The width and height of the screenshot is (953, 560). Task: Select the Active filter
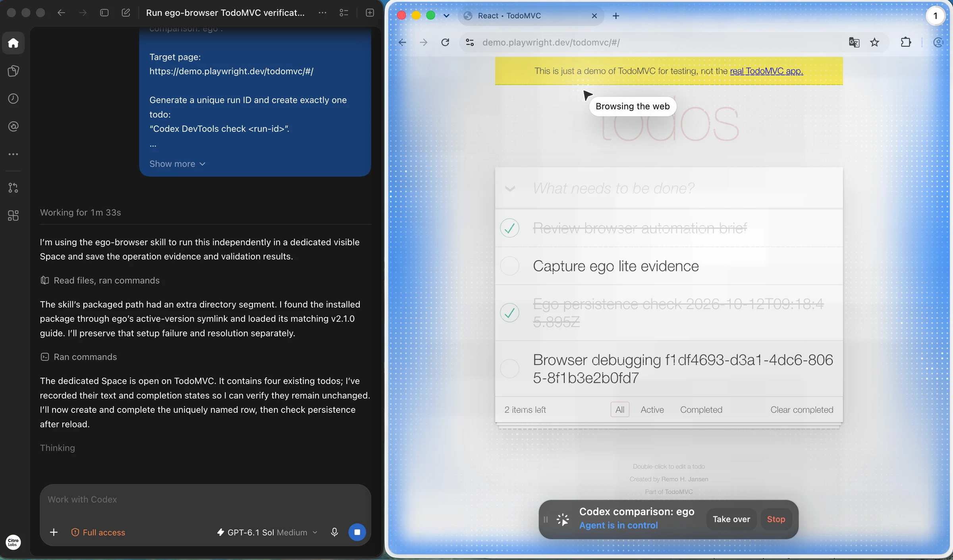click(652, 410)
